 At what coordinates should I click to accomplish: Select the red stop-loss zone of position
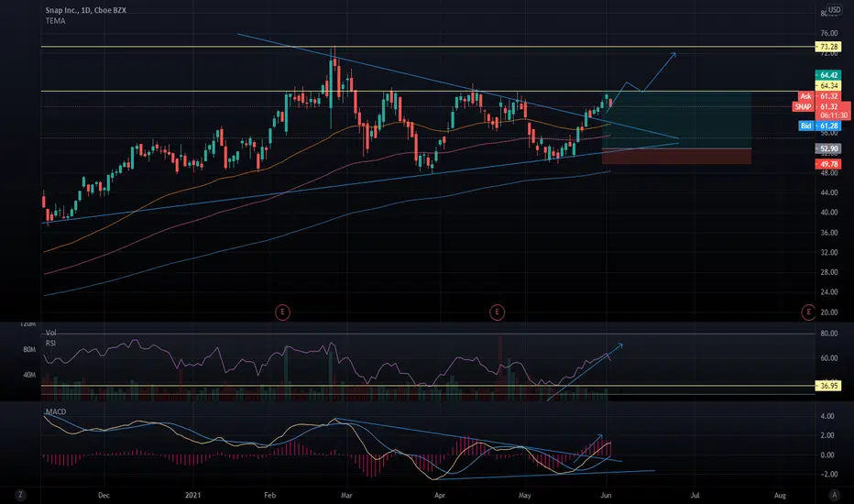coord(676,157)
